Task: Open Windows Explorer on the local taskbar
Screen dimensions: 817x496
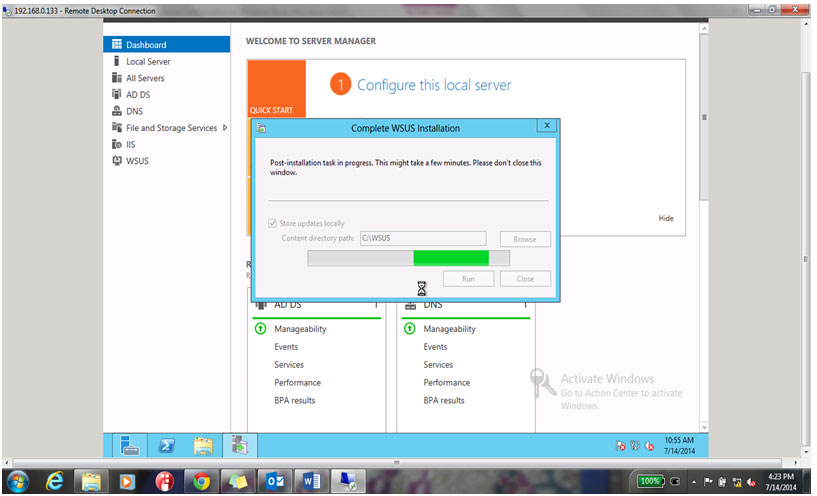Action: pyautogui.click(x=91, y=481)
